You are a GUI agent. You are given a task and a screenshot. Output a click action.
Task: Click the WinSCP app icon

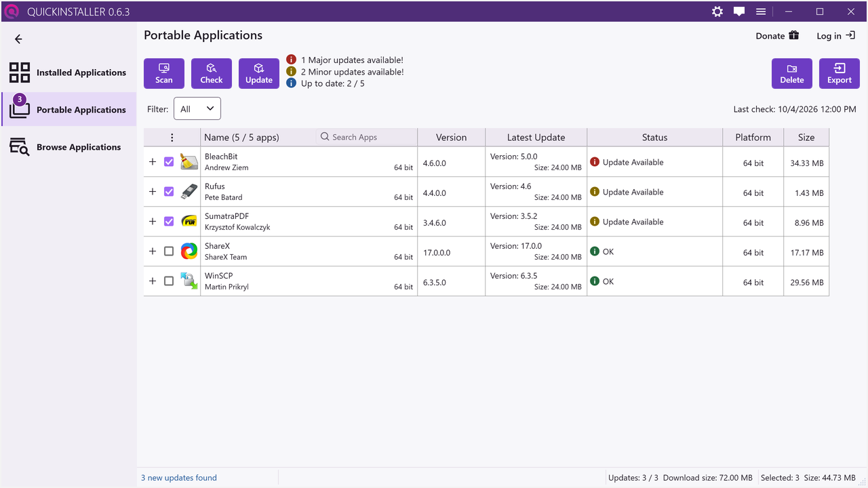coord(189,281)
